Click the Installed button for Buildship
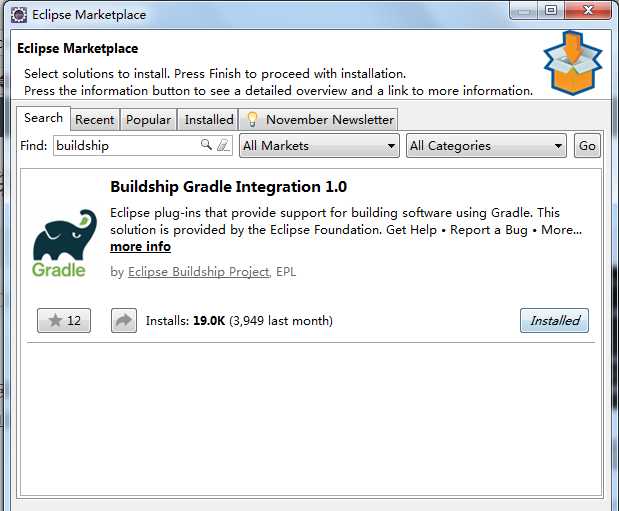619x511 pixels. pyautogui.click(x=554, y=320)
